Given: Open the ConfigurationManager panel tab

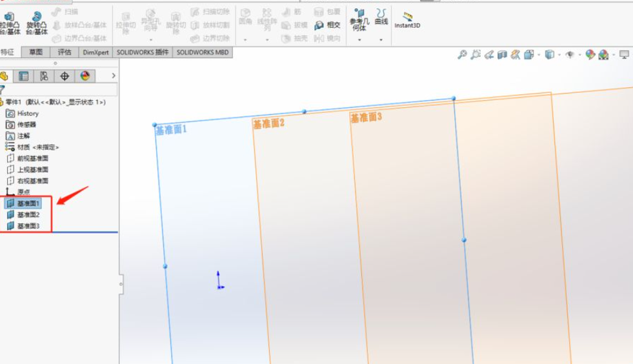Looking at the screenshot, I should pyautogui.click(x=44, y=76).
